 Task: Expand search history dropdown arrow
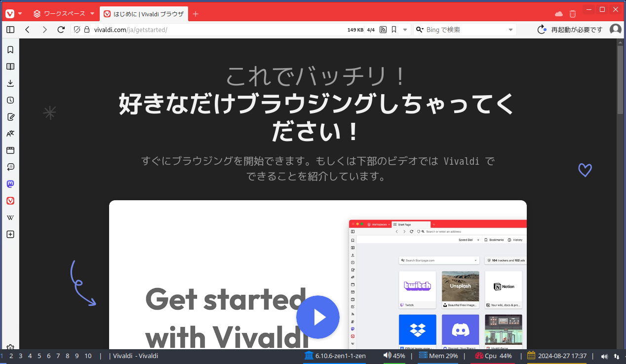[511, 30]
